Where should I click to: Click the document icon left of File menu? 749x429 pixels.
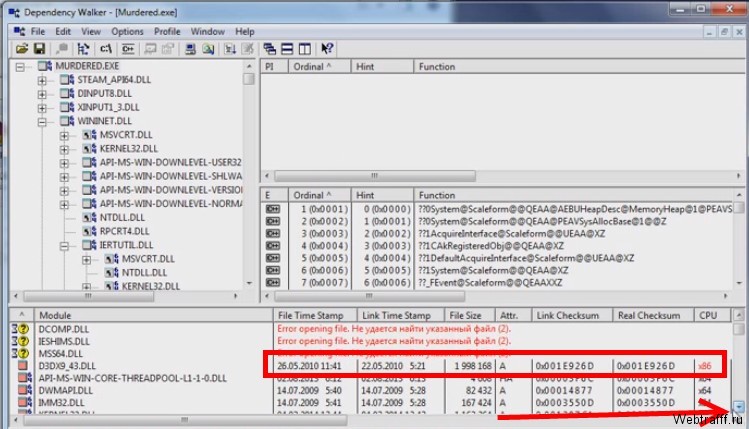(x=20, y=32)
